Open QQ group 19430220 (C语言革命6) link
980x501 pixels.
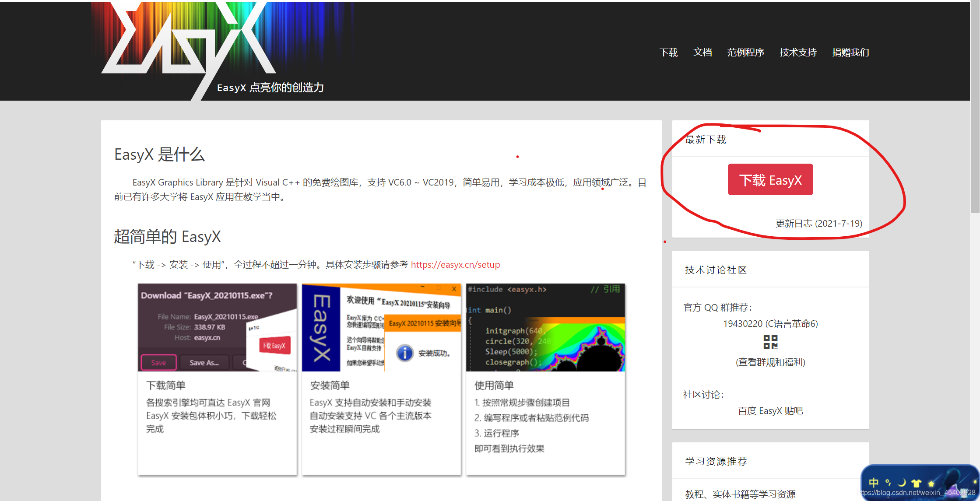coord(770,324)
